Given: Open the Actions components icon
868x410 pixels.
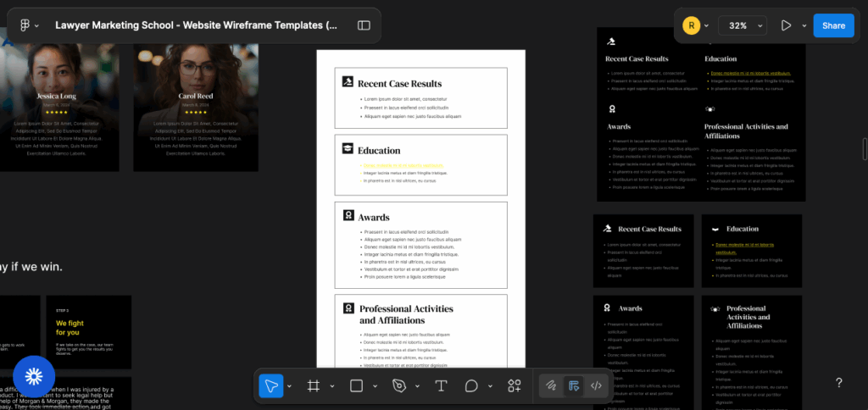Looking at the screenshot, I should tap(515, 386).
